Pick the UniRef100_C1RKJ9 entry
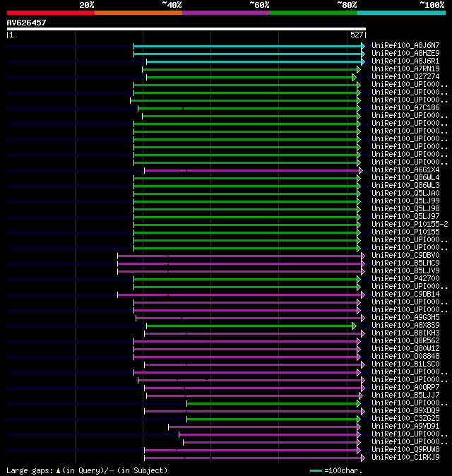This screenshot has height=476, width=452. coord(405,458)
